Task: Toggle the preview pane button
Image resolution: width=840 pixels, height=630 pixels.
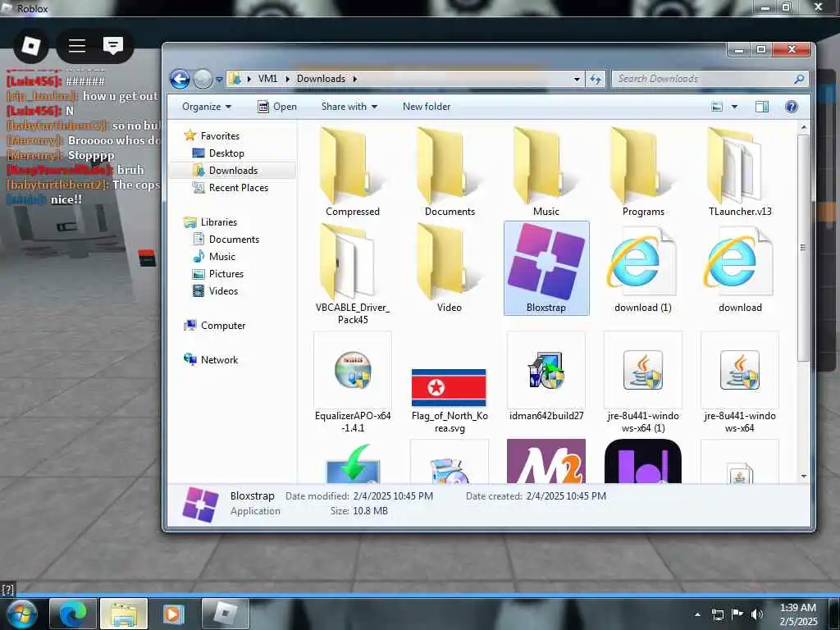Action: coord(762,107)
